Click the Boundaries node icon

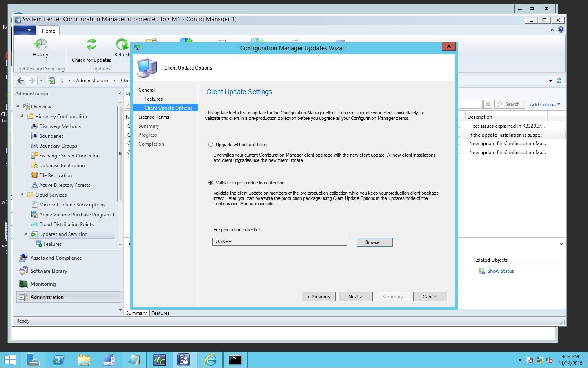35,136
